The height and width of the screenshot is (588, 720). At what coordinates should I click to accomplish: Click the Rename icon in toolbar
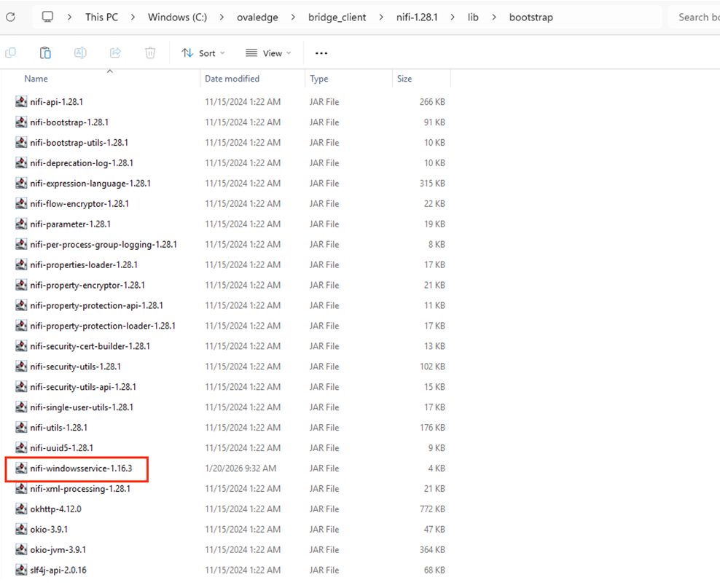tap(80, 52)
